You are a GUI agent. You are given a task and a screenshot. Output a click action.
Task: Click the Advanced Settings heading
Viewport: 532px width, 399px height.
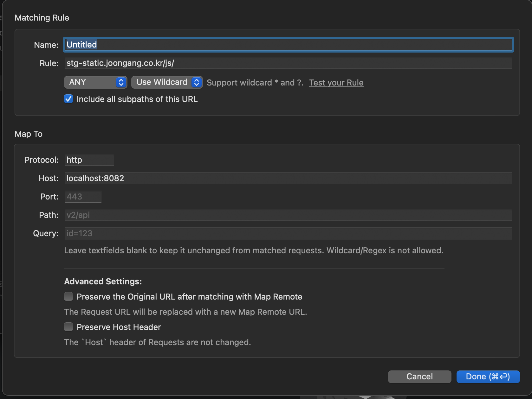103,282
